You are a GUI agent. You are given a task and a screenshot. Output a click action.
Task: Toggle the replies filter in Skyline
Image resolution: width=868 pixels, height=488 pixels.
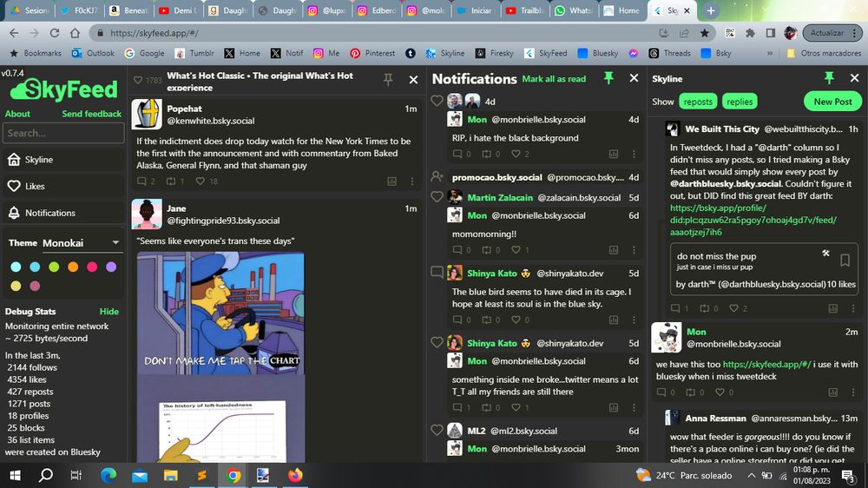(x=740, y=102)
